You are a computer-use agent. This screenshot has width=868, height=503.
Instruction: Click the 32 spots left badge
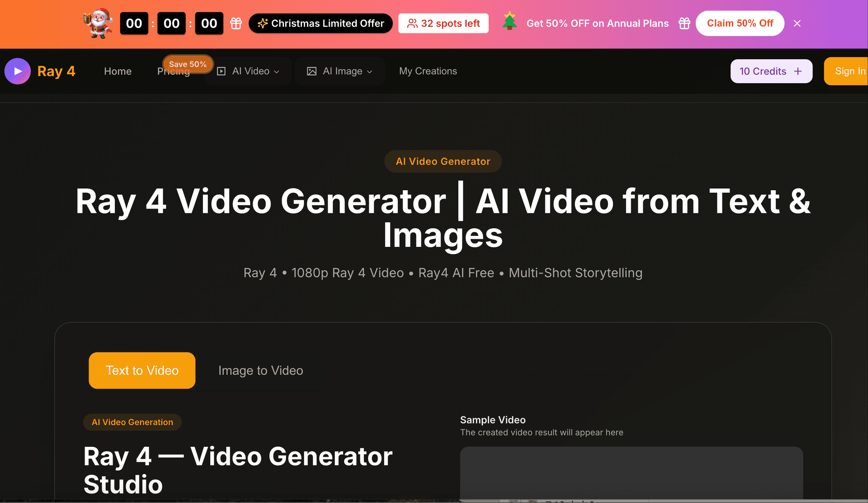[x=443, y=24]
